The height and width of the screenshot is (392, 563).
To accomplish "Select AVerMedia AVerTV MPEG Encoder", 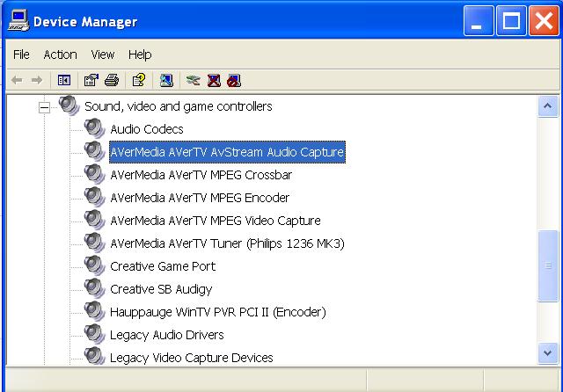I will click(200, 198).
